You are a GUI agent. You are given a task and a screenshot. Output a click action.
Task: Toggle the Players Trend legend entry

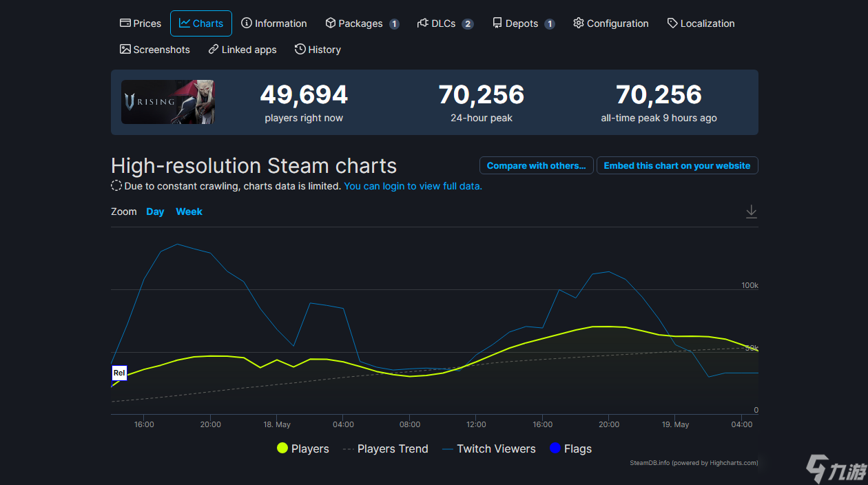[385, 448]
